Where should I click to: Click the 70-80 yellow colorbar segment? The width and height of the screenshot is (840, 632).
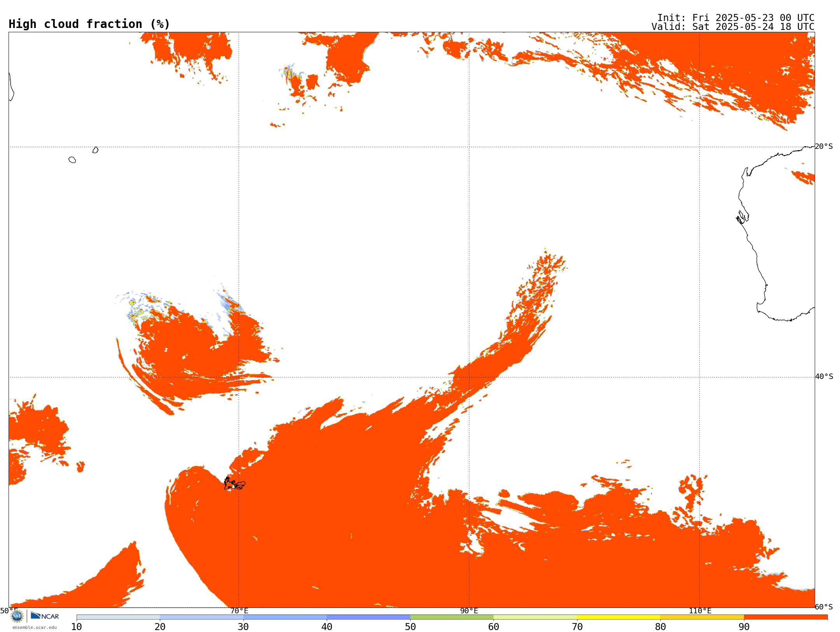619,617
